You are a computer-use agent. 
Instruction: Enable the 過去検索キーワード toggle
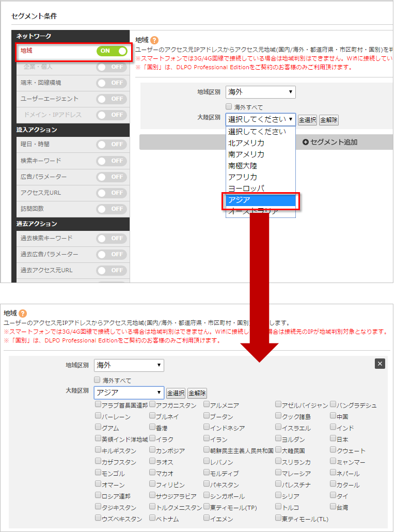[112, 238]
